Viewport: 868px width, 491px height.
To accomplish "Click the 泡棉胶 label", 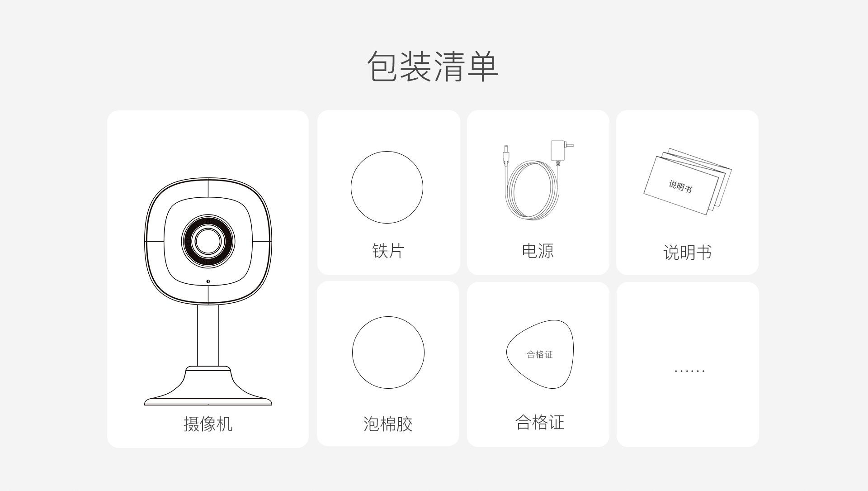I will 388,424.
